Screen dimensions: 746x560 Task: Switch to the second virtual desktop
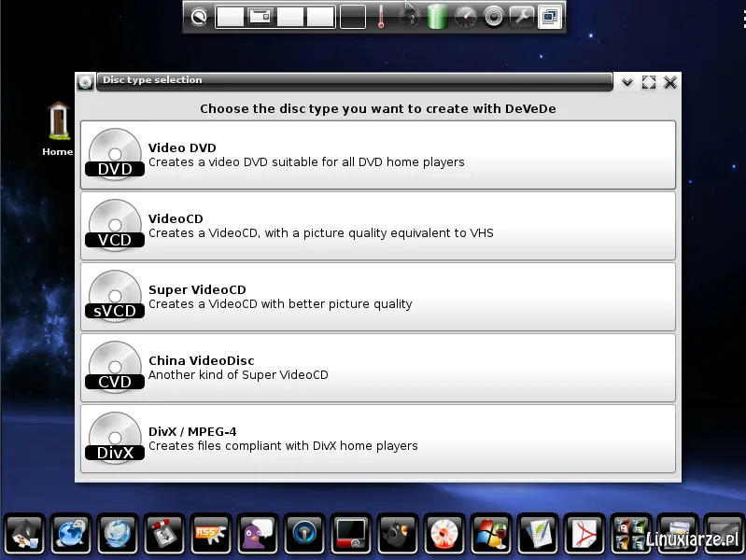click(260, 17)
